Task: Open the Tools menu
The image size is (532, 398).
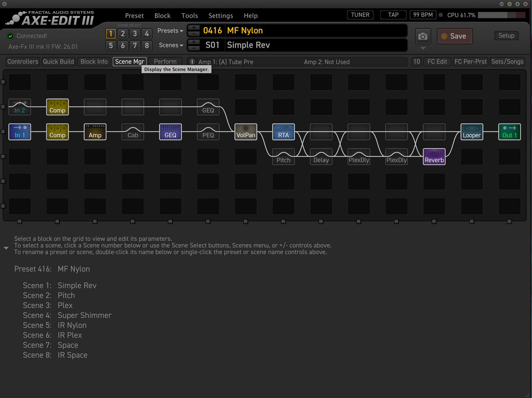Action: 190,15
